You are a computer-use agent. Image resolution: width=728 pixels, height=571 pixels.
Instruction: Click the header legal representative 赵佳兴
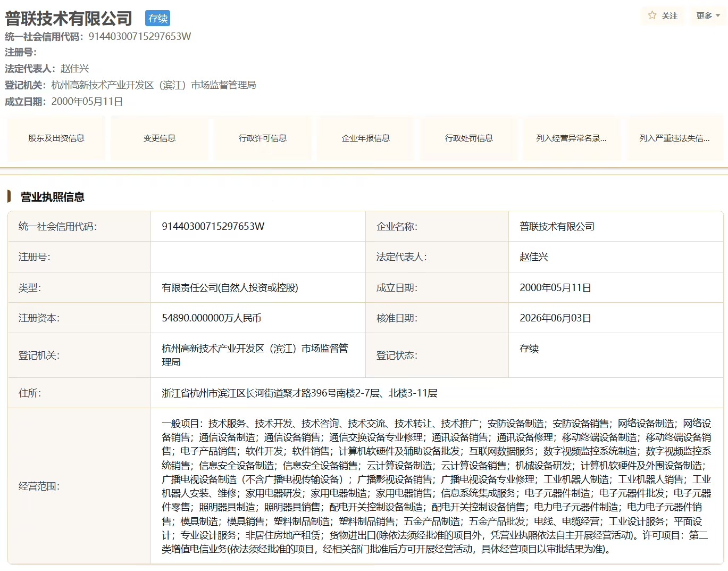(74, 69)
